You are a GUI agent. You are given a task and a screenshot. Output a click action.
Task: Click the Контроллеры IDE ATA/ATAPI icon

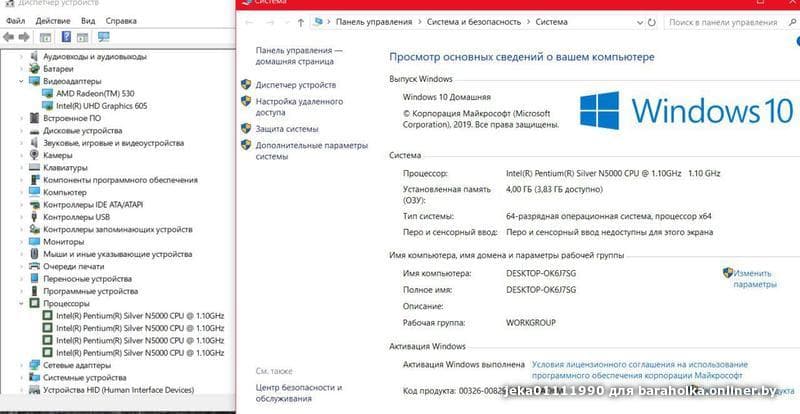coord(35,205)
